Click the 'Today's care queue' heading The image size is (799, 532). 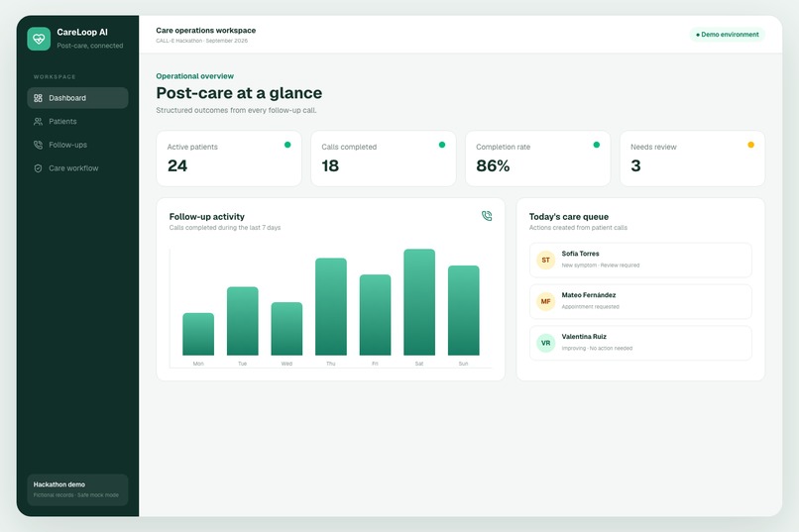(569, 216)
